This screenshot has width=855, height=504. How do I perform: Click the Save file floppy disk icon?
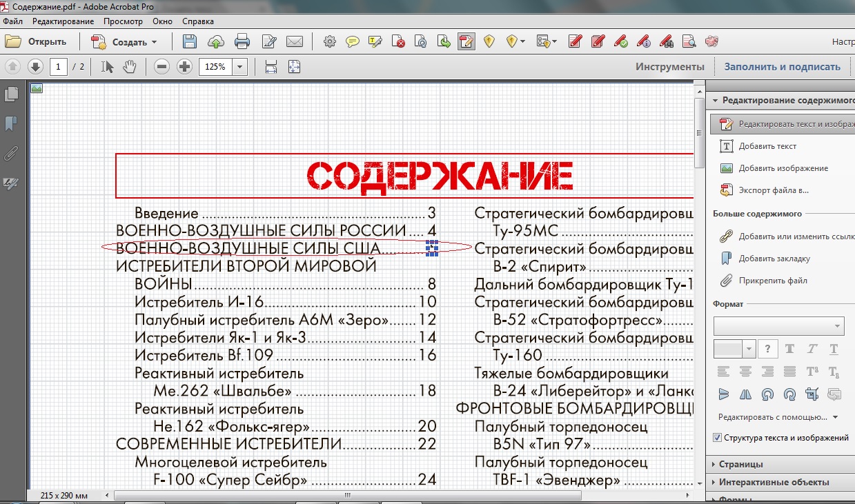tap(190, 42)
